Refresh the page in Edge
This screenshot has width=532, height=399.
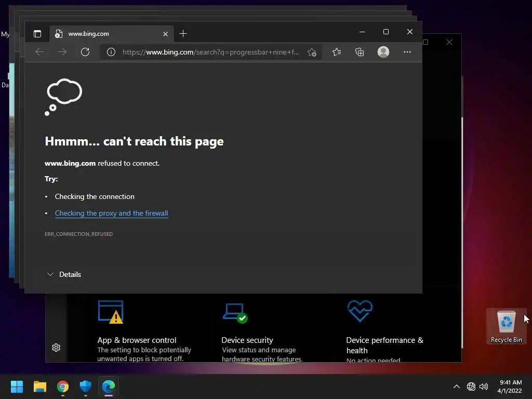pos(85,52)
